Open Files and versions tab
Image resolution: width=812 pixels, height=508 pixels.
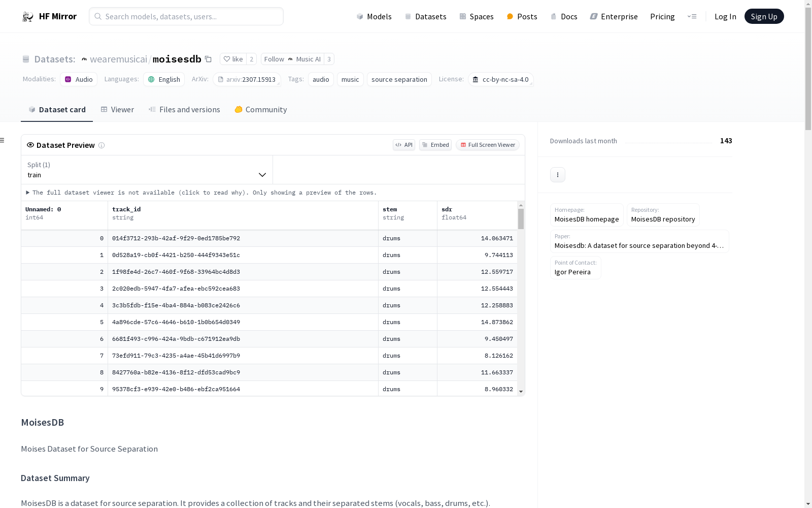click(x=184, y=109)
